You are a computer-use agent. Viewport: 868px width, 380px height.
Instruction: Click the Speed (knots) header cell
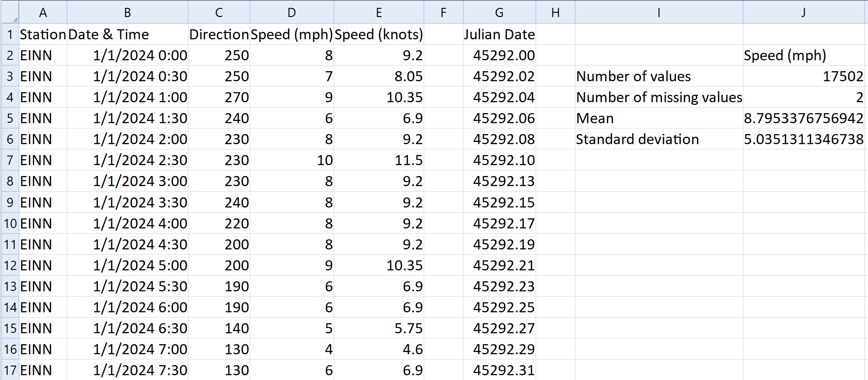pyautogui.click(x=379, y=35)
